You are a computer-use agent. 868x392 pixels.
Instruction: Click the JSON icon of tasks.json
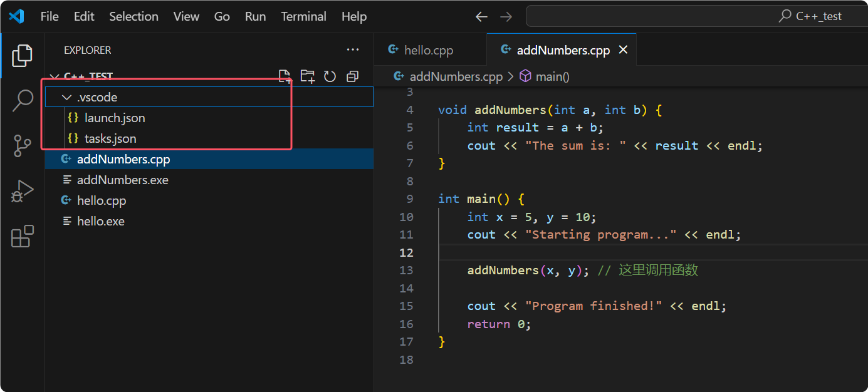(x=73, y=138)
